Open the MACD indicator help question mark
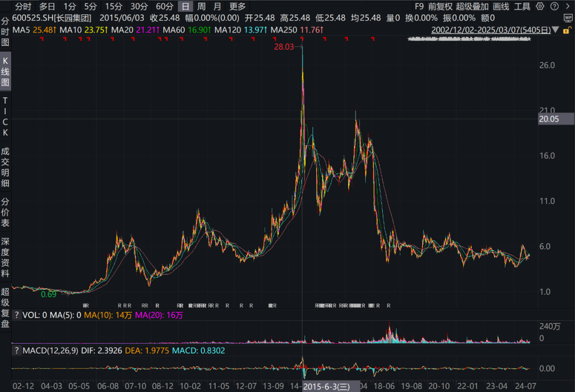This screenshot has width=575, height=392. click(17, 351)
